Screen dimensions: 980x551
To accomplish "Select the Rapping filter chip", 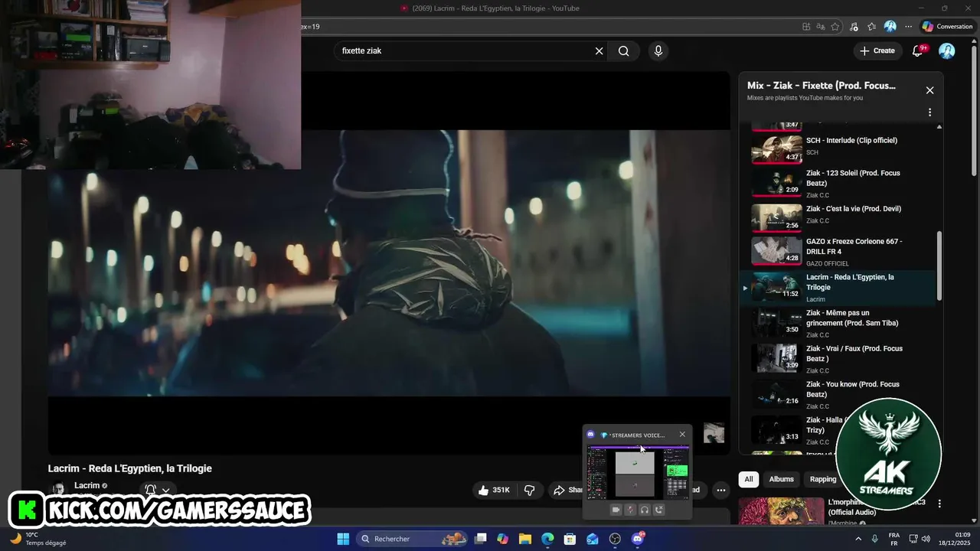I will [x=823, y=479].
